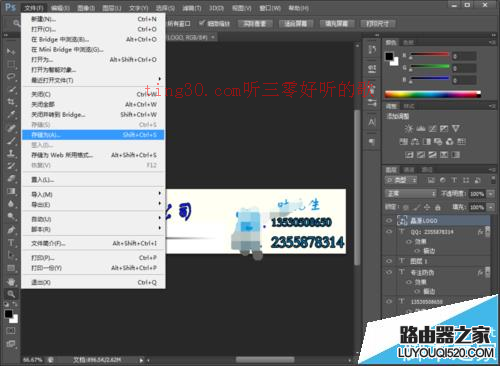Filter layers by type layers icon
The height and width of the screenshot is (366, 500).
point(454,180)
